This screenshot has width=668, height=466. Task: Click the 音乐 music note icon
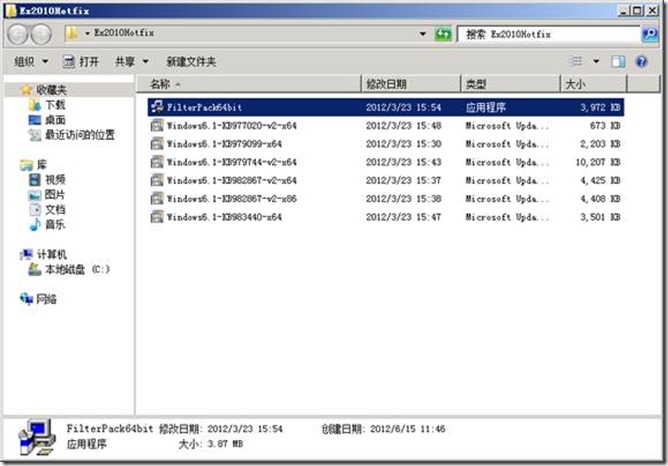35,224
